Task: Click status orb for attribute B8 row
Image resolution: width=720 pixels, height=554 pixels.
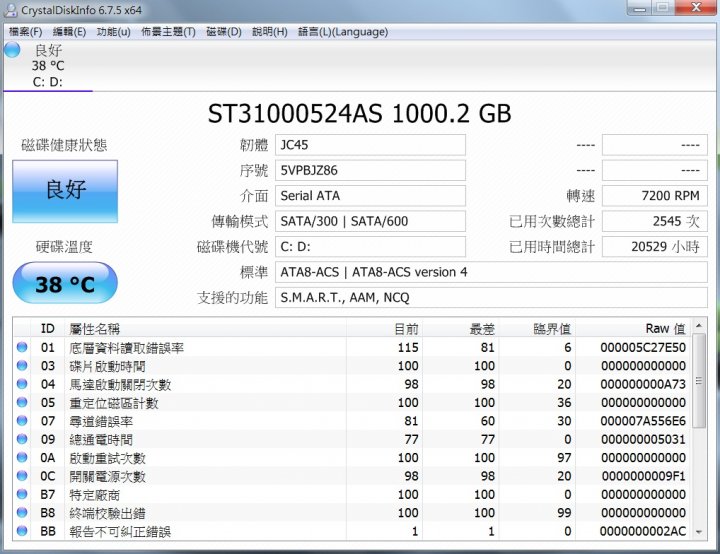Action: click(x=22, y=512)
